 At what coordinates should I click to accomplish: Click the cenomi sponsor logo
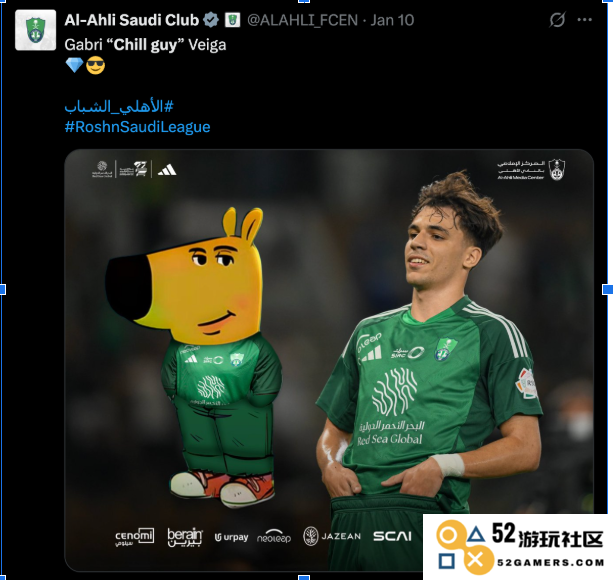[134, 537]
